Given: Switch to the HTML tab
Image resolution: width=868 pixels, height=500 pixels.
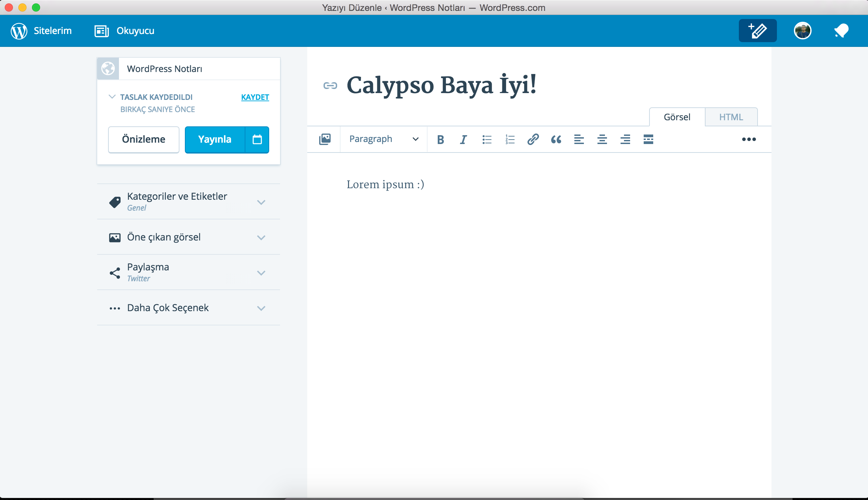Looking at the screenshot, I should click(x=731, y=117).
